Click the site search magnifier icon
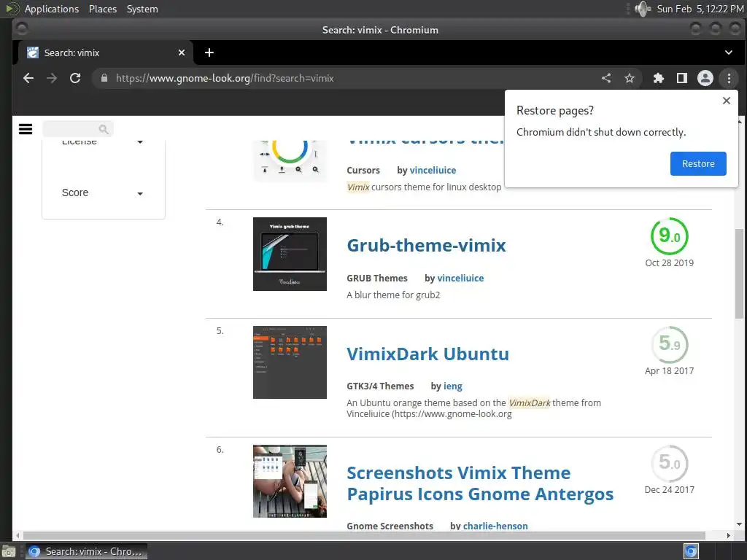747x560 pixels. pos(104,129)
